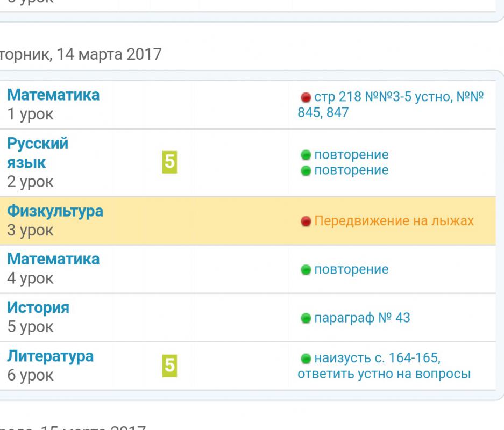The image size is (504, 430).
Task: Click green dot in 4 урок Математика row
Action: pos(306,270)
